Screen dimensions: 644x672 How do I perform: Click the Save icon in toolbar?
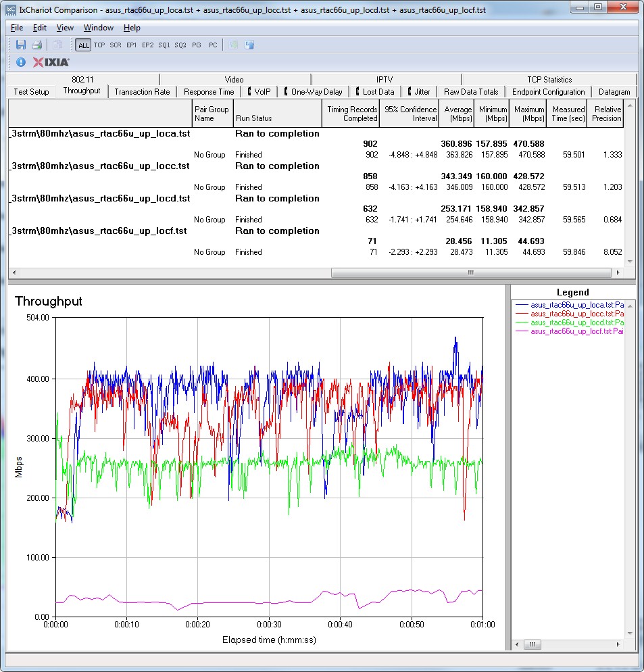point(20,45)
